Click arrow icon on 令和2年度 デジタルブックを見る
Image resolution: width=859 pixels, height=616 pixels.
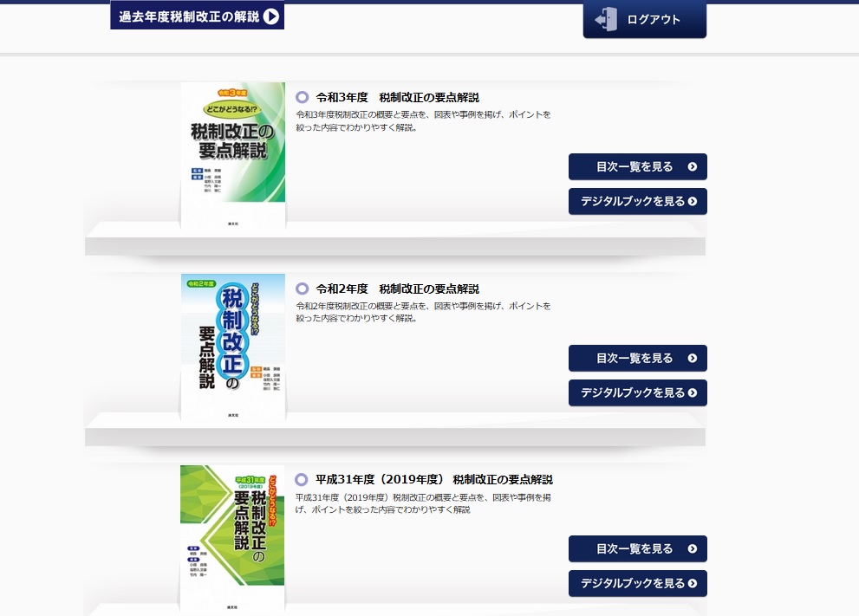[693, 392]
